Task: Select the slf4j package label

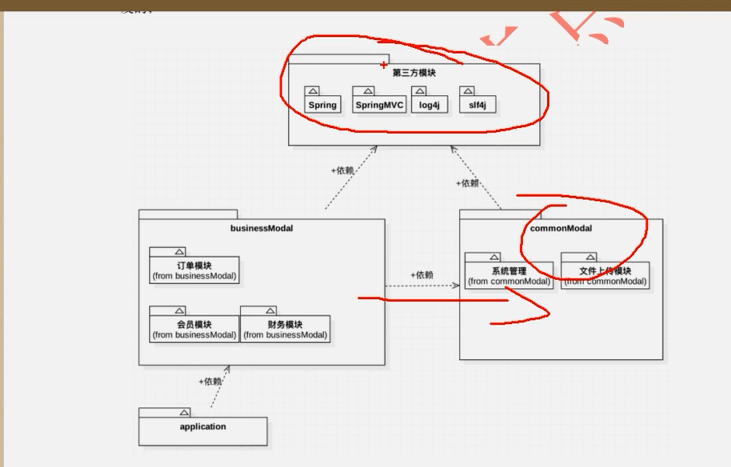Action: [x=477, y=105]
